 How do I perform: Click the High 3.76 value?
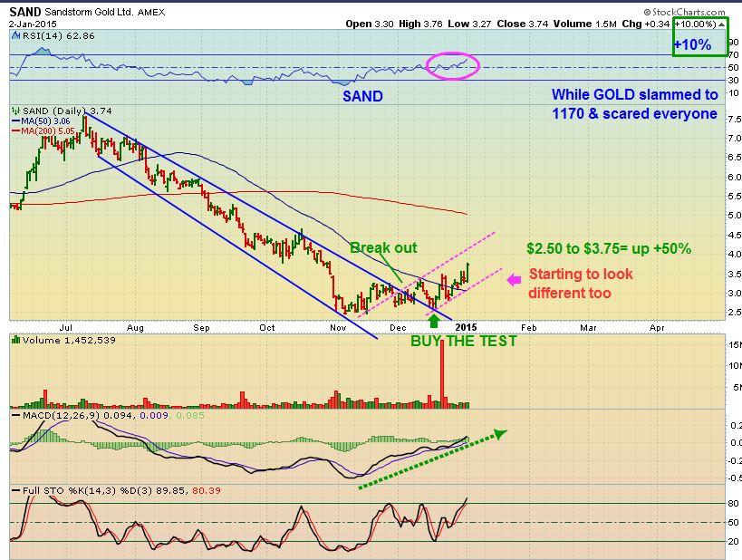(420, 24)
